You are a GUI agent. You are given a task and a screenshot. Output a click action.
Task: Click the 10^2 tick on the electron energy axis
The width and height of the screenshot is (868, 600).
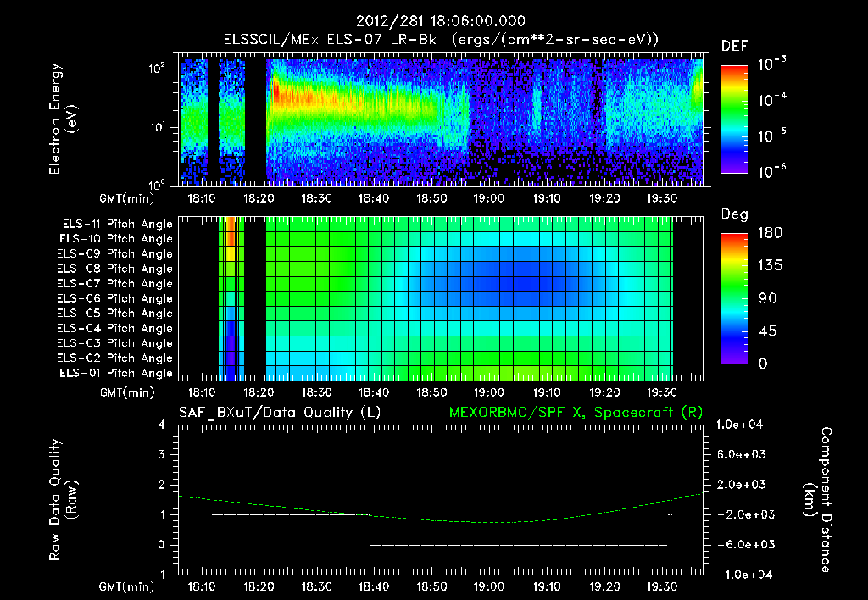click(157, 69)
